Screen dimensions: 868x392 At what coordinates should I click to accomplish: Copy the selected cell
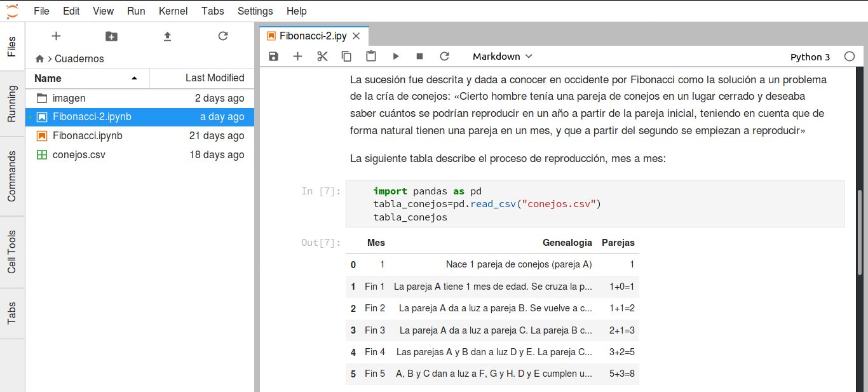(346, 56)
